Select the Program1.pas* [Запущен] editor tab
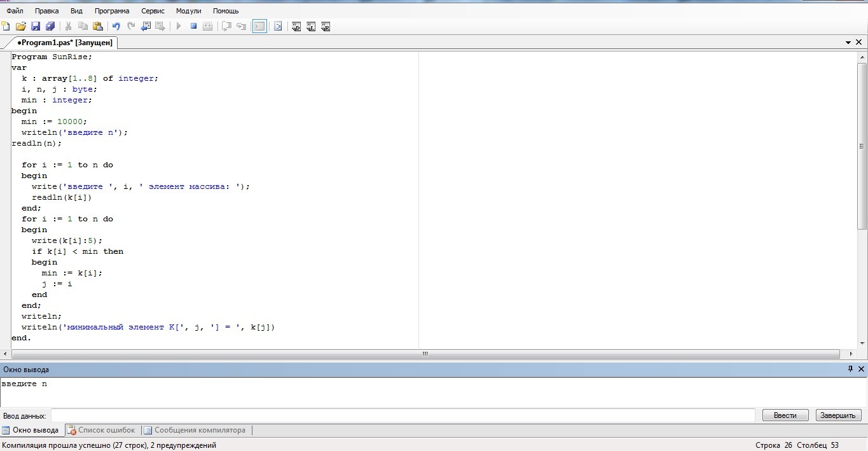868x451 pixels. [x=65, y=43]
